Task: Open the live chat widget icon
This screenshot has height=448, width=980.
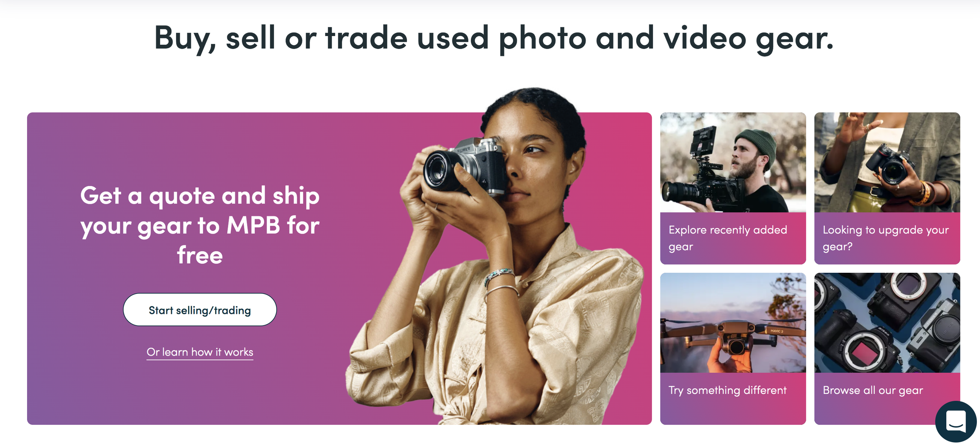Action: [955, 421]
